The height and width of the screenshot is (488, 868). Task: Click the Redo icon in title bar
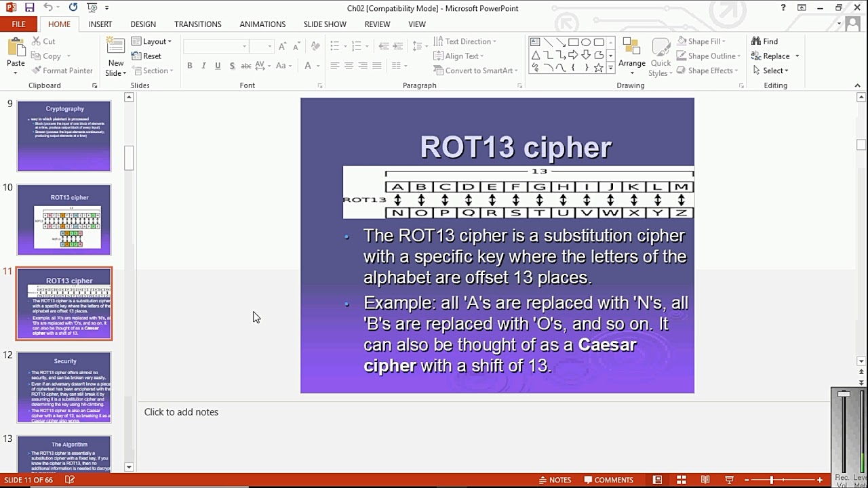pyautogui.click(x=73, y=7)
